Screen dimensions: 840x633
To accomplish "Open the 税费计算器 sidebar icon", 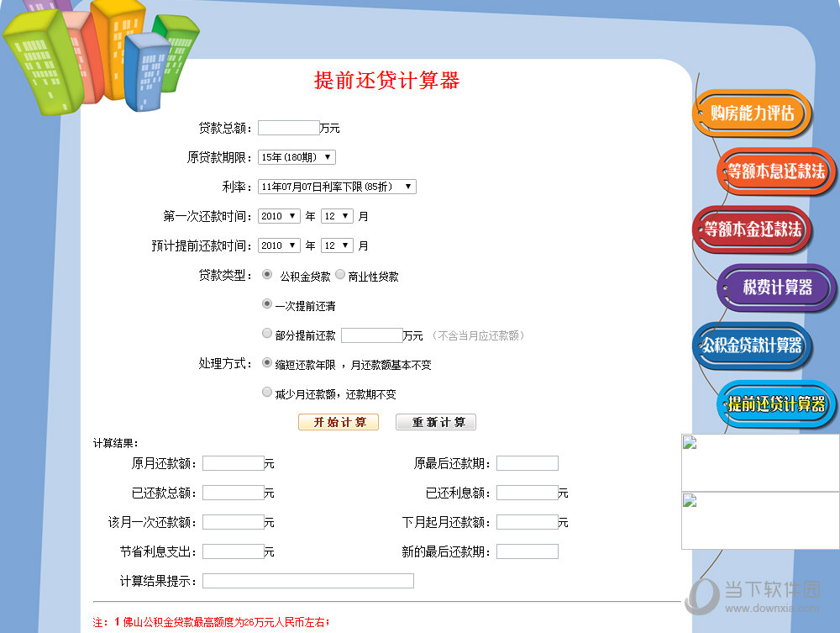I will (x=774, y=287).
